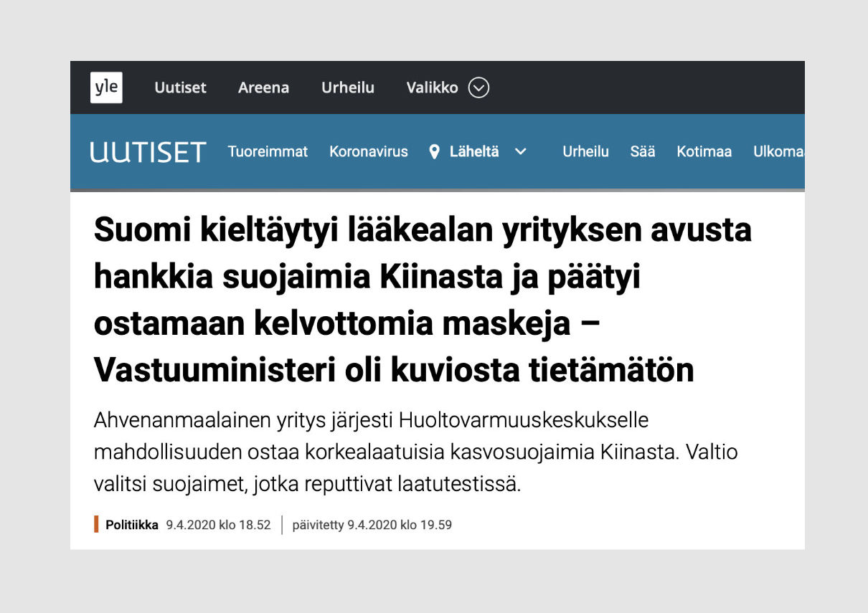Open Urheilu in the blue navigation bar
Viewport: 868px width, 613px height.
(585, 152)
